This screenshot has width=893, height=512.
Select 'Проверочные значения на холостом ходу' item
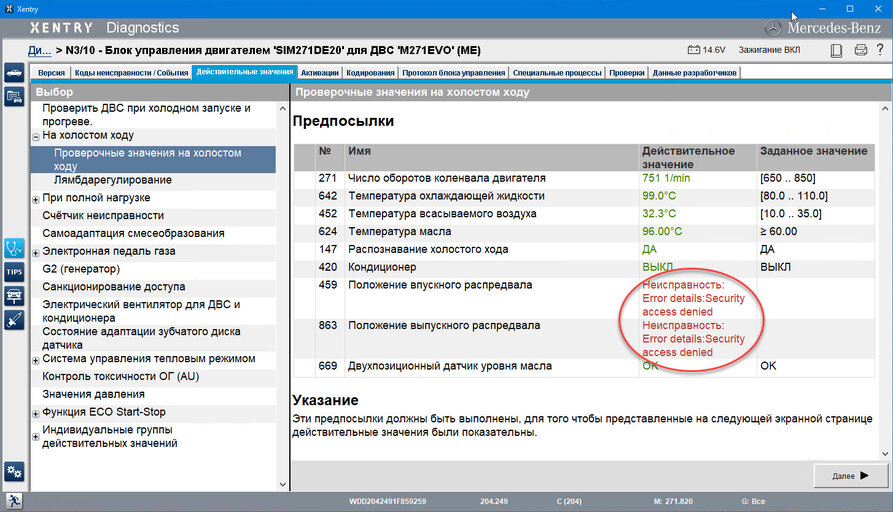pos(153,159)
